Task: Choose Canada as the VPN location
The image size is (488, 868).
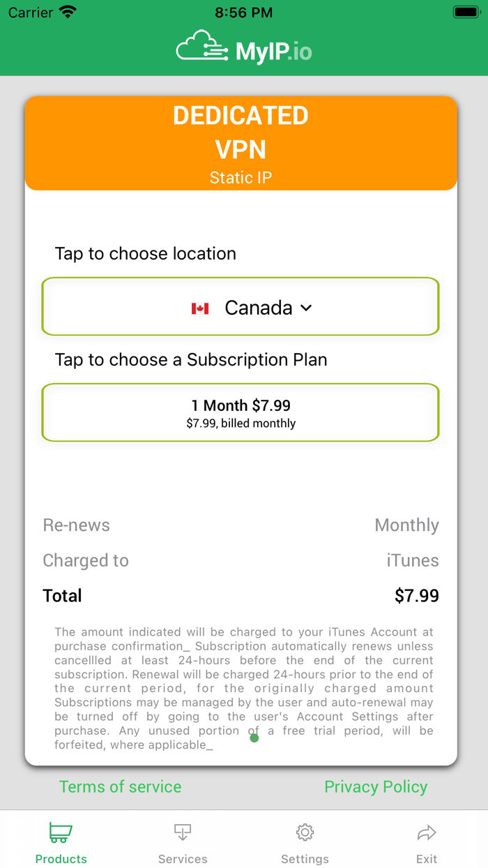Action: tap(241, 307)
